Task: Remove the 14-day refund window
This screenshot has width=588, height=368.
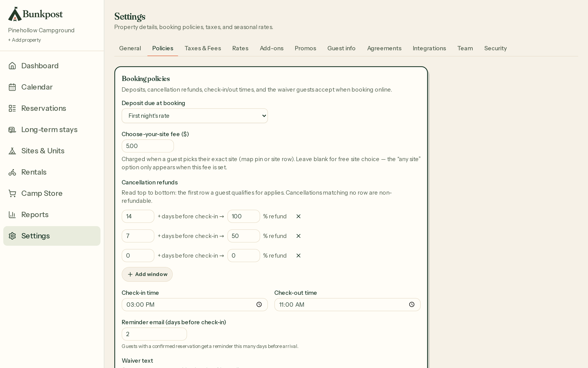Action: [298, 216]
